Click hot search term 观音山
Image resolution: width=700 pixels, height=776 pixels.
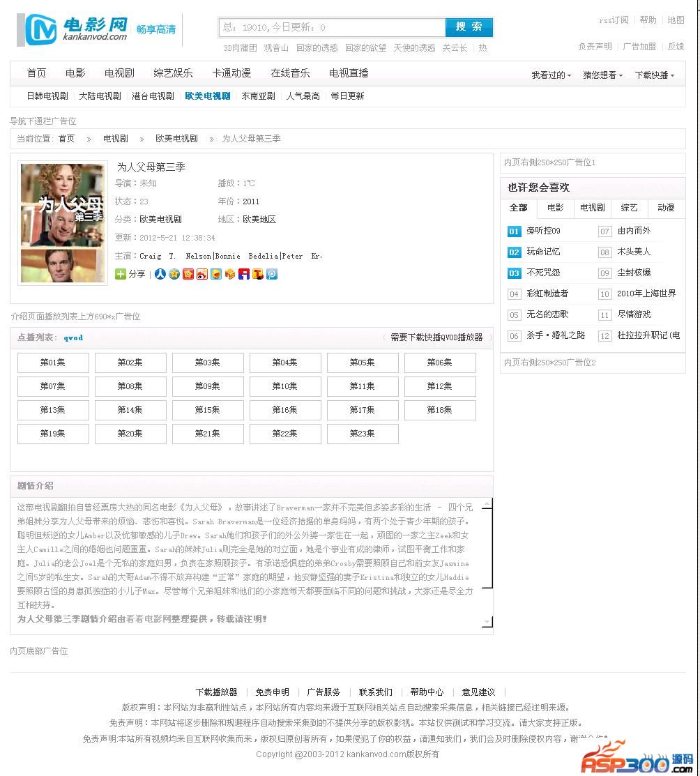(x=276, y=47)
